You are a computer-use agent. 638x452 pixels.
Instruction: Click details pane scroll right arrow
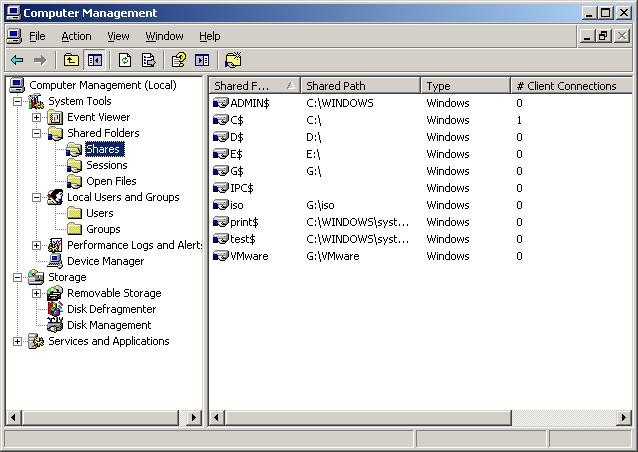point(624,417)
